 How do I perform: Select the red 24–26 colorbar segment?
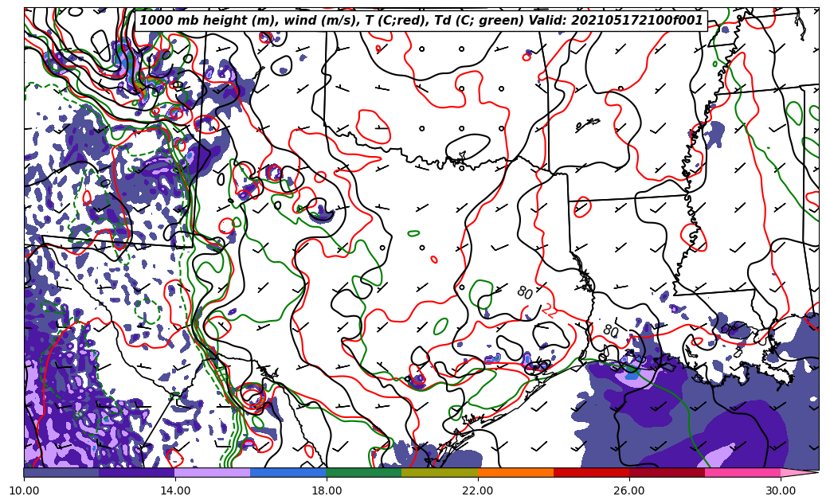click(x=591, y=472)
